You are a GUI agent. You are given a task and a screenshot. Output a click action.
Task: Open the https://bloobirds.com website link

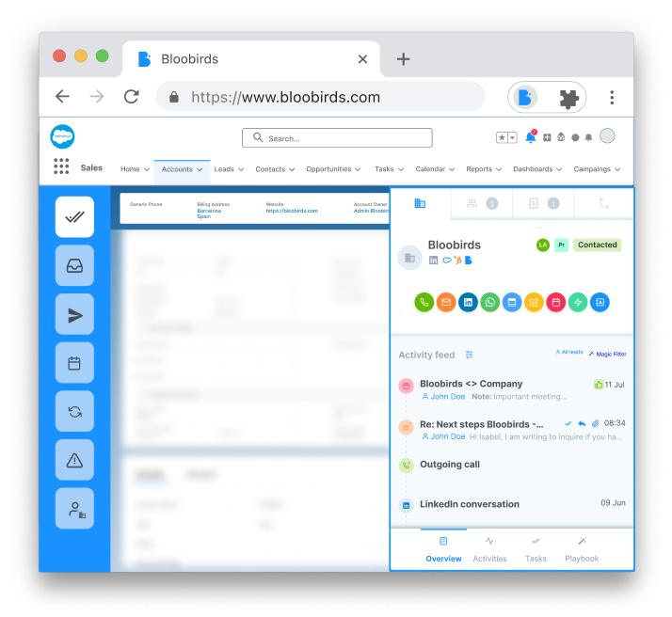click(x=292, y=211)
